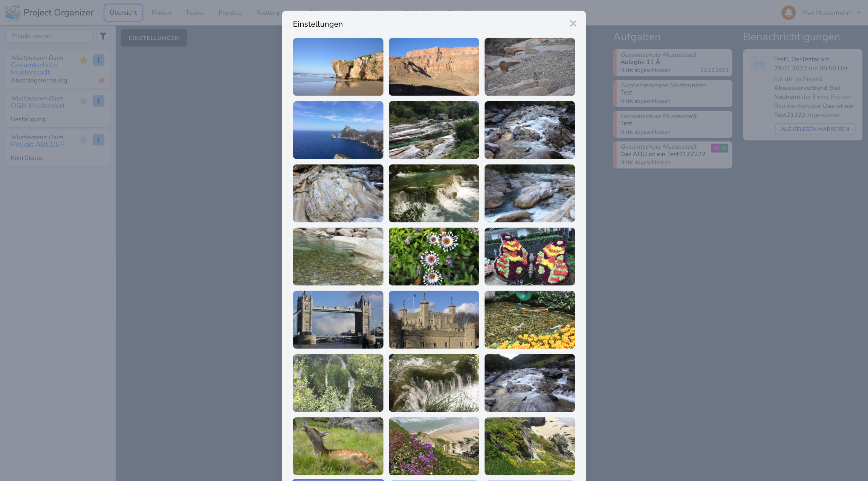Select the flower butterfly sculpture image
Screen dimensions: 868x481
click(x=530, y=256)
